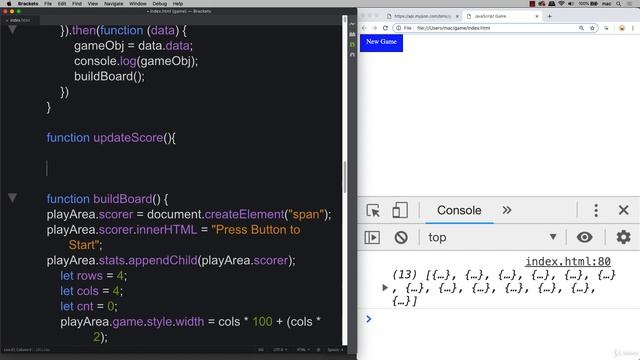This screenshot has height=360, width=640.
Task: Close the myjson API tab
Action: point(457,16)
